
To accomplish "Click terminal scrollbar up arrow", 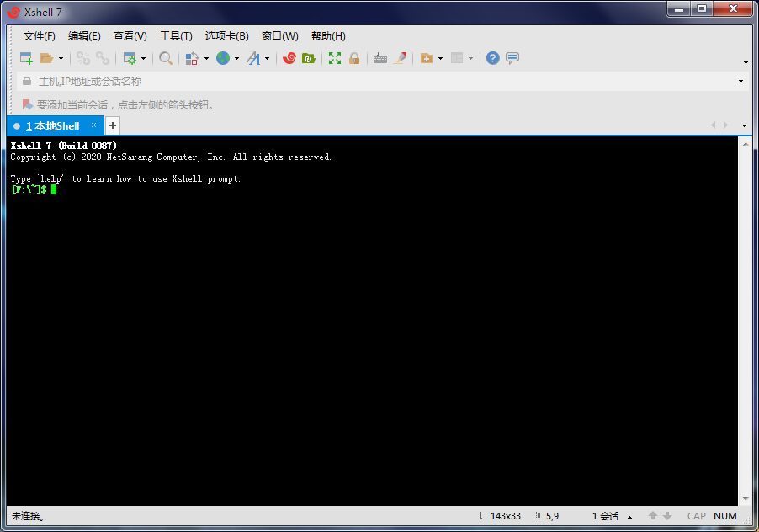I will [x=746, y=144].
